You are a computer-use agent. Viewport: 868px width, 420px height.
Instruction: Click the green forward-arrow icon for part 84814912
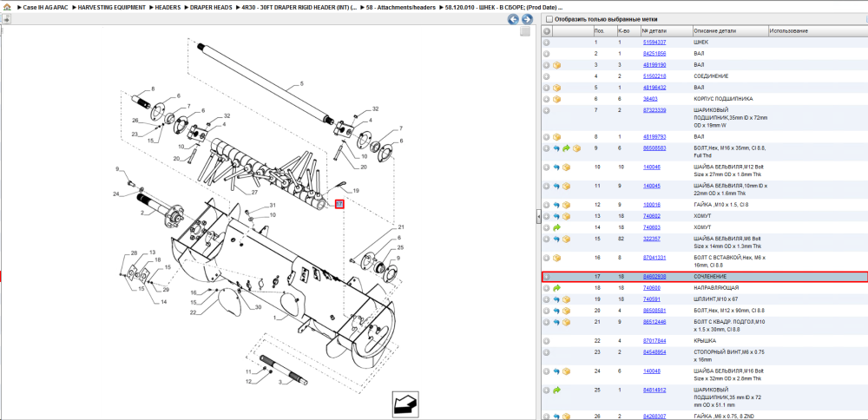[x=557, y=390]
